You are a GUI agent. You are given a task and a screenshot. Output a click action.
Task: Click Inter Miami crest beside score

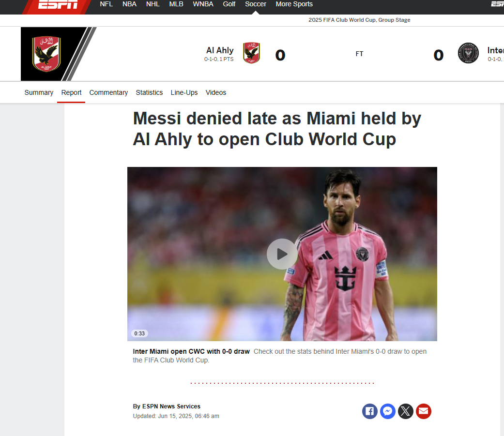coord(468,53)
